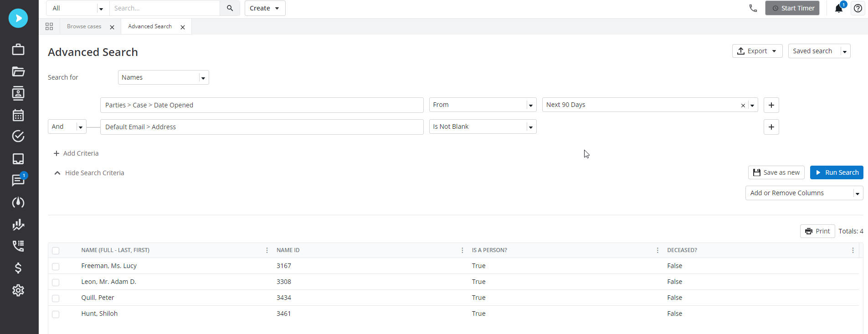Click the phone icon in top bar
Viewport: 868px width, 334px height.
pos(753,8)
